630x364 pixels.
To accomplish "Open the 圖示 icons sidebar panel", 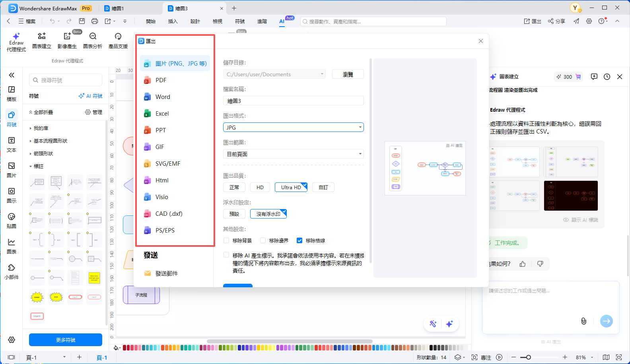I will (x=12, y=196).
